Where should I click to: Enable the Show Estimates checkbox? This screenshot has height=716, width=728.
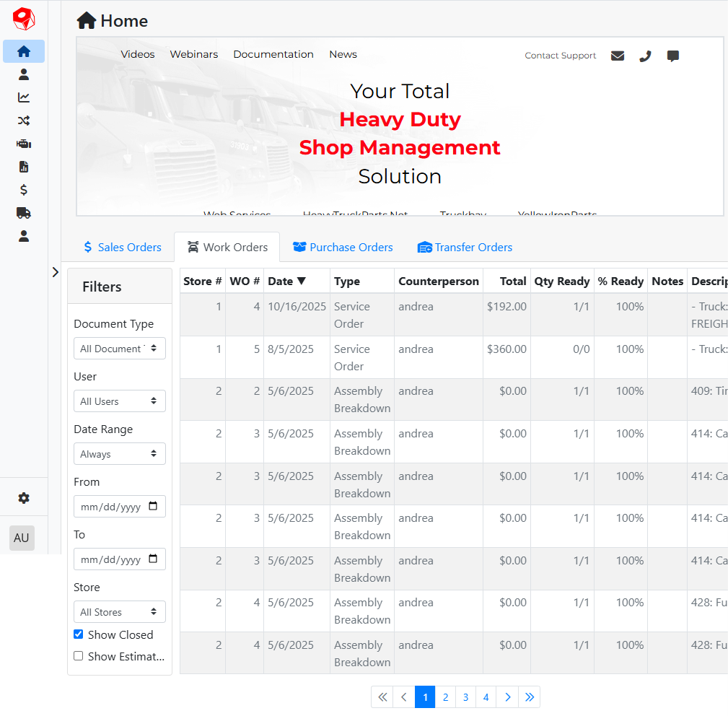point(79,656)
